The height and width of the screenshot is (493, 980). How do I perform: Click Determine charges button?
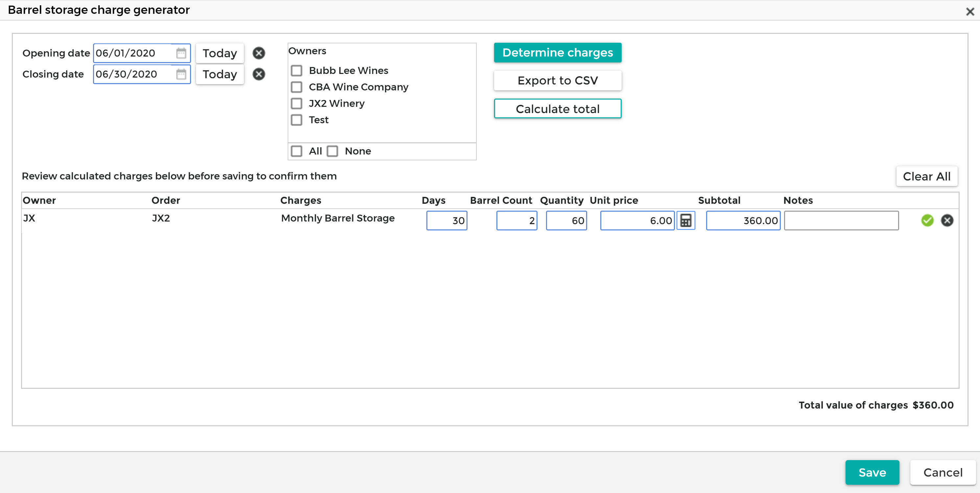pyautogui.click(x=557, y=53)
